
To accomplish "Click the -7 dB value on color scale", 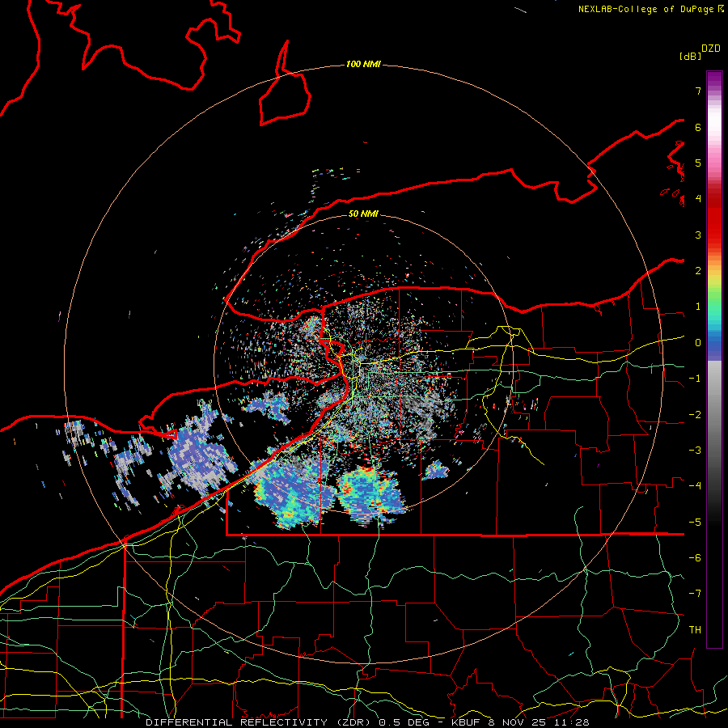I will [x=695, y=594].
